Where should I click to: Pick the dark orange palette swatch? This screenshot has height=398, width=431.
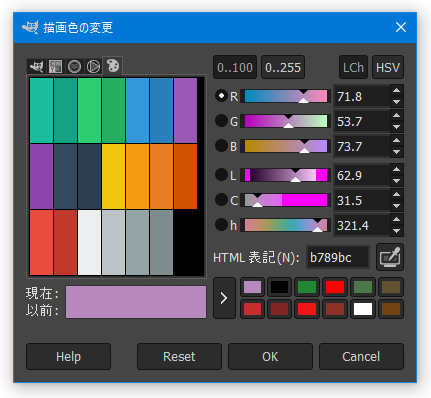[x=185, y=176]
